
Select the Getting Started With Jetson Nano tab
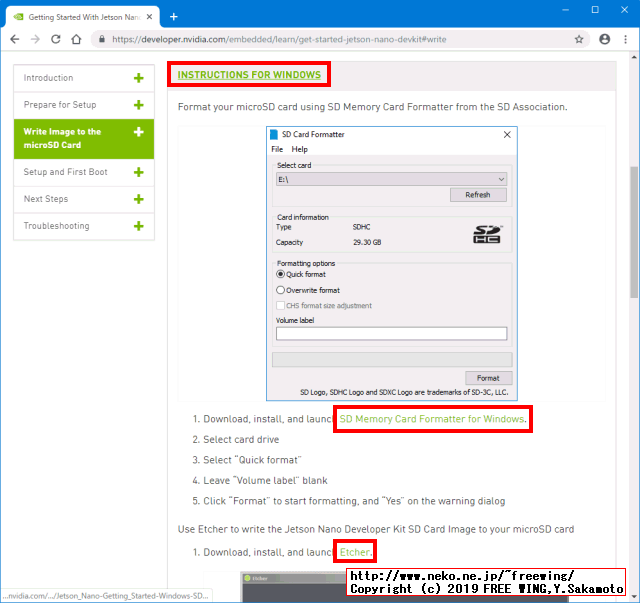pos(83,17)
